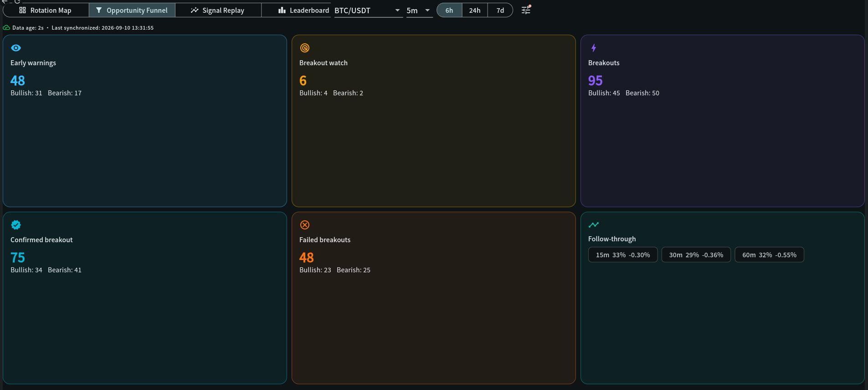The image size is (868, 390).
Task: Select the 60m 32% follow-through chip
Action: click(x=769, y=255)
